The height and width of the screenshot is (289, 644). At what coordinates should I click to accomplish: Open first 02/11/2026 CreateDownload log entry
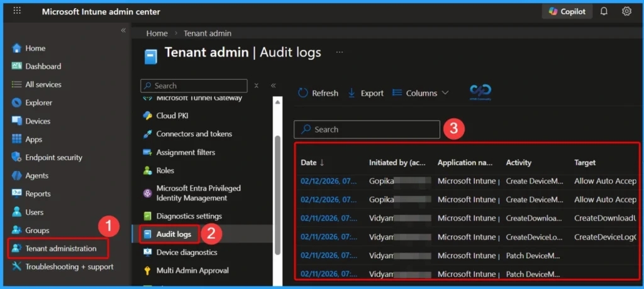(x=328, y=218)
